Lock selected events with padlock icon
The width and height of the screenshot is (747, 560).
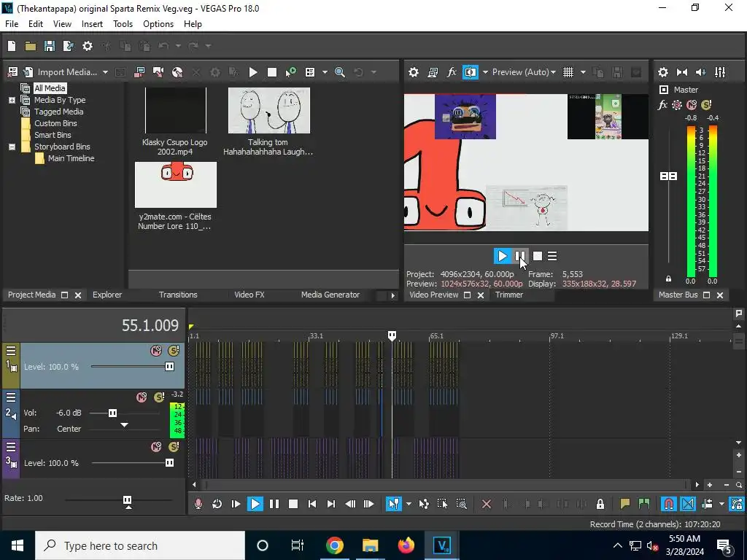click(x=600, y=504)
